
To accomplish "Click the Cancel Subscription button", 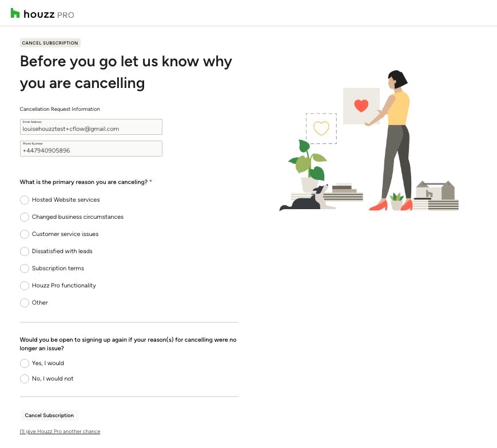I will point(49,415).
